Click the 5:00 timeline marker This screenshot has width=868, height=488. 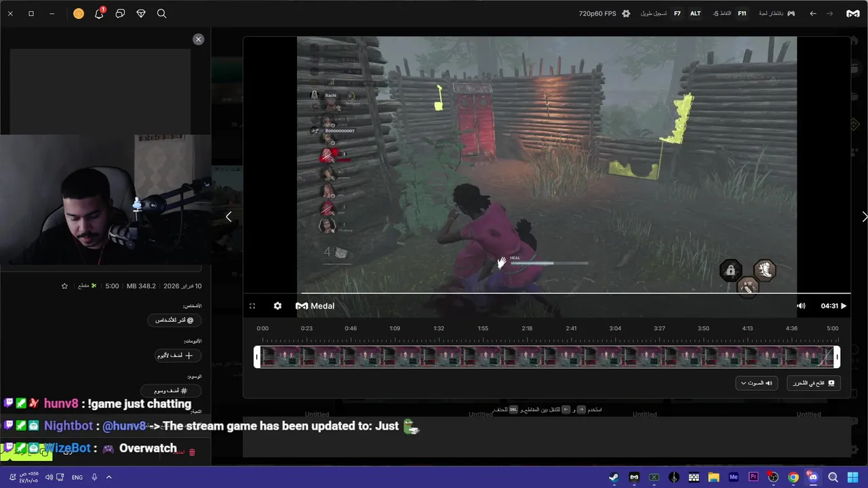click(832, 328)
